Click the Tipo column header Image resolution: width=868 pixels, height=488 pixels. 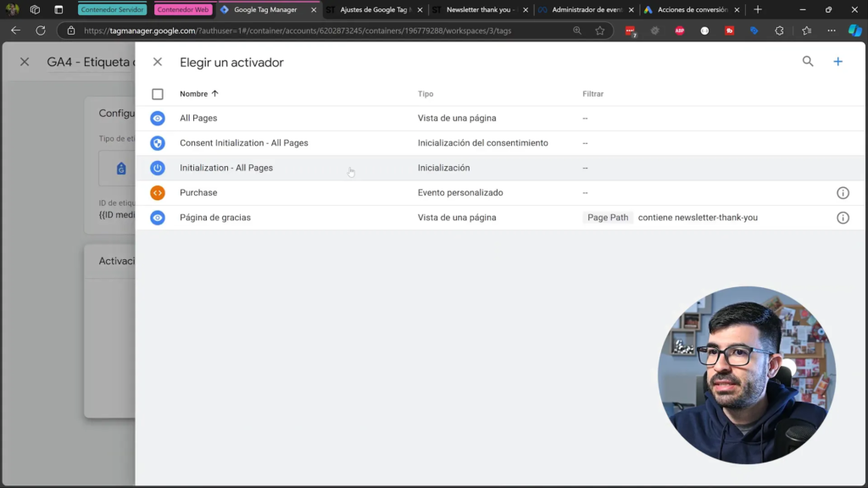click(x=426, y=94)
